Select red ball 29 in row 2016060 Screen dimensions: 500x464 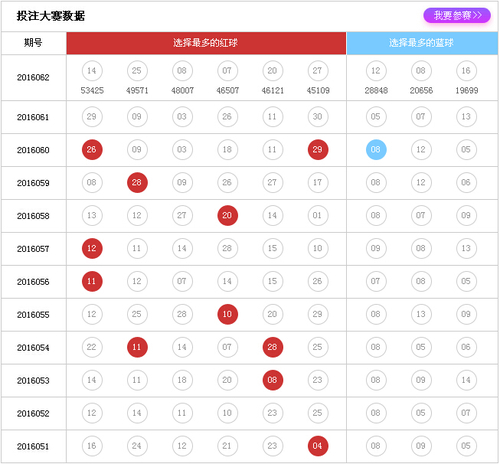click(318, 150)
